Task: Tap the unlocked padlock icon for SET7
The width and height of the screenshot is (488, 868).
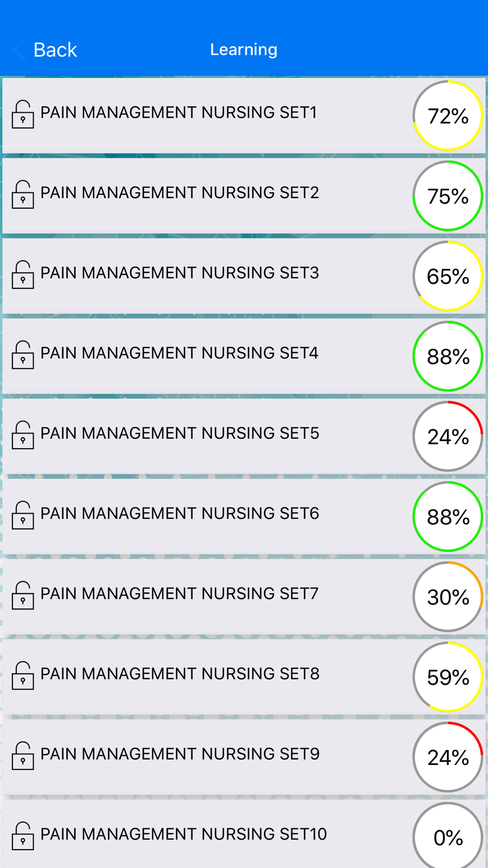Action: coord(23,595)
